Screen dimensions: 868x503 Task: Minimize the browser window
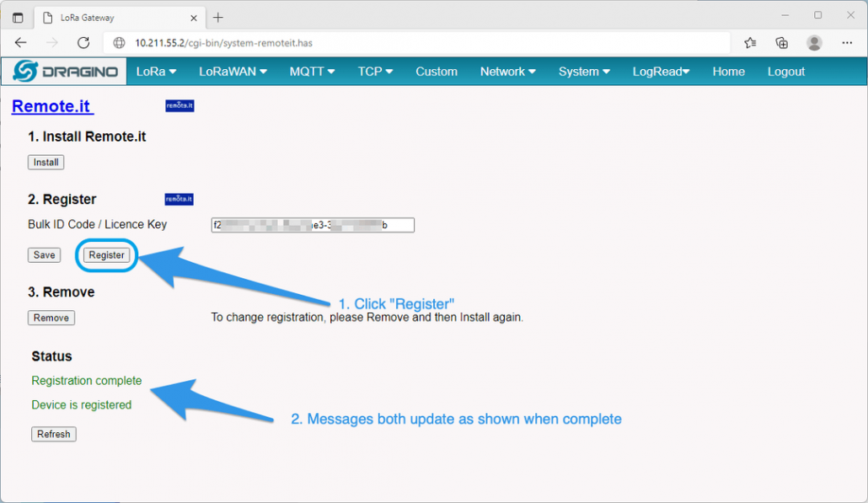point(785,15)
